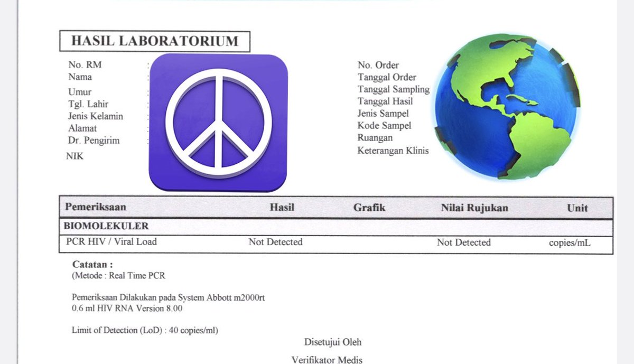The height and width of the screenshot is (364, 634).
Task: Click the No. RM label
Action: point(85,65)
